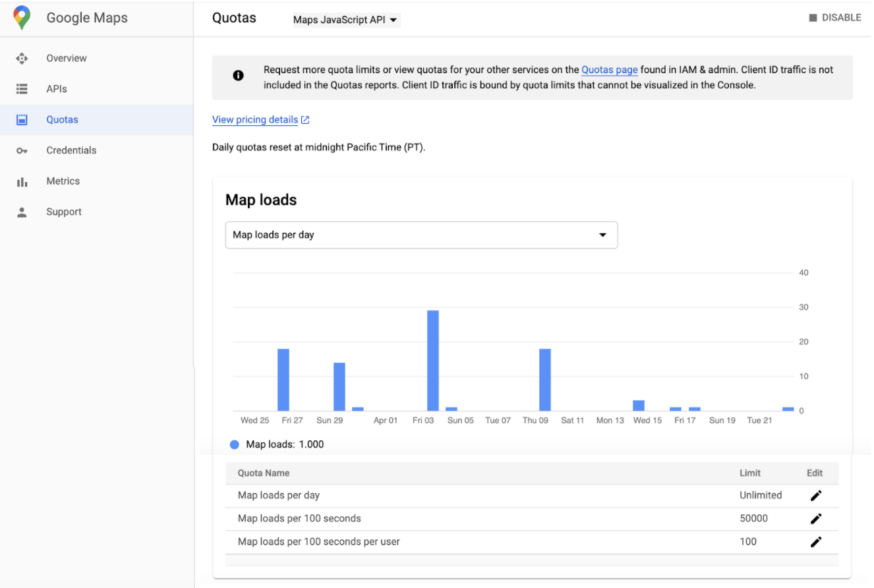Select the Credentials key icon
Viewport: 874px width, 588px height.
click(22, 150)
